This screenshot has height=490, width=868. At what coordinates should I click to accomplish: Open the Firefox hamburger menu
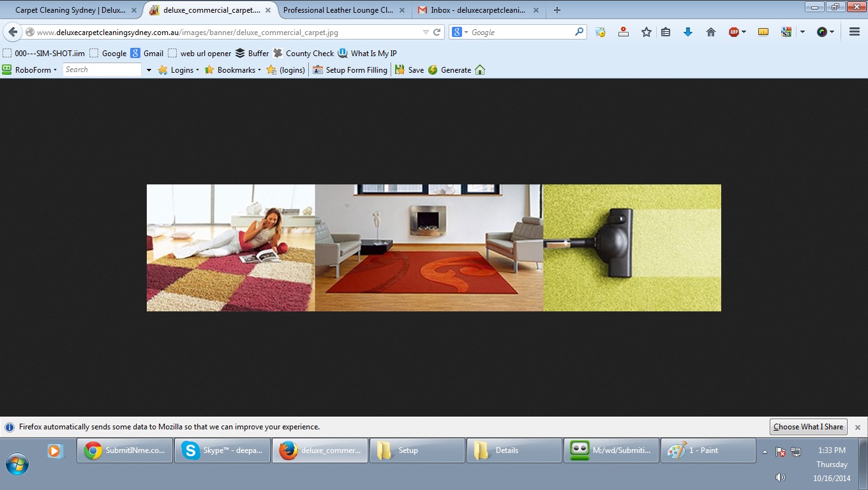coord(854,32)
